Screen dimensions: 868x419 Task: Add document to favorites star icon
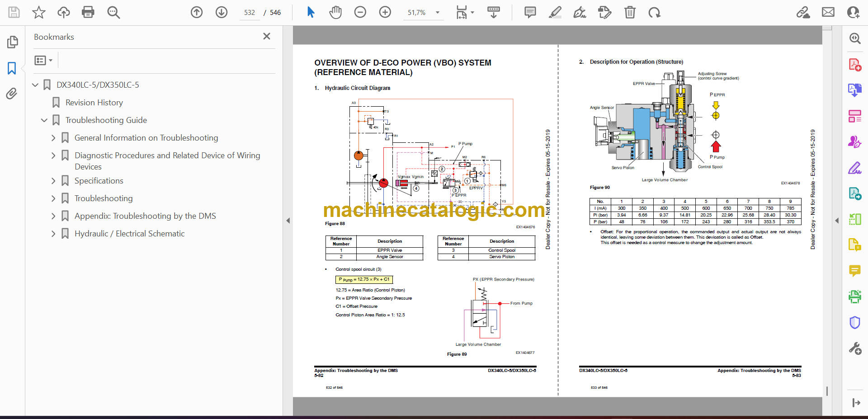pos(39,12)
